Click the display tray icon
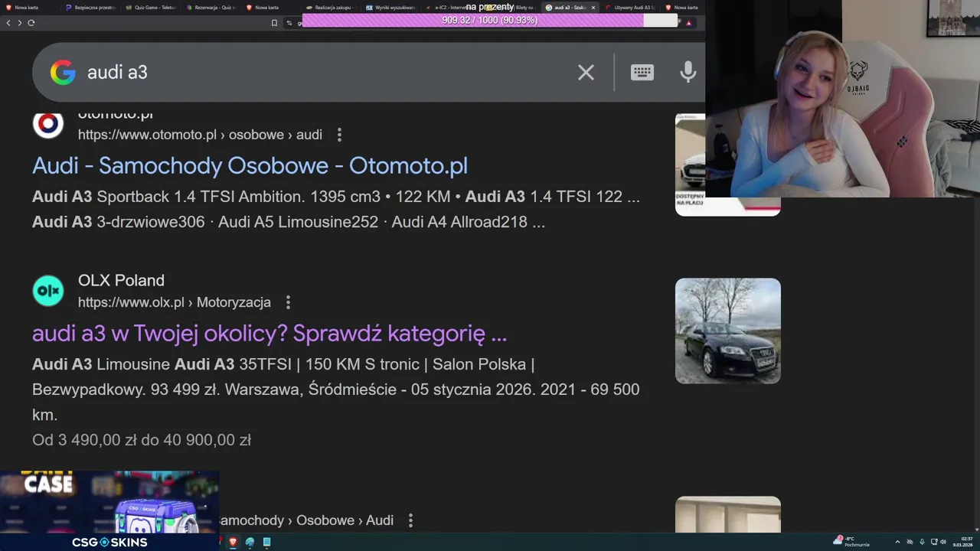 [933, 542]
